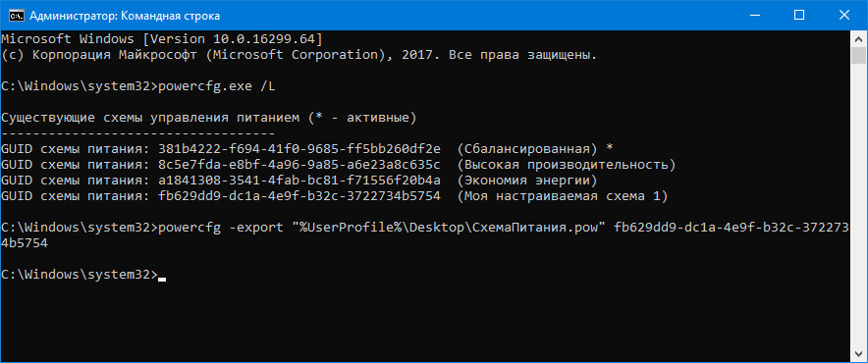
Task: Minimize the Командная строка window
Action: (x=747, y=16)
